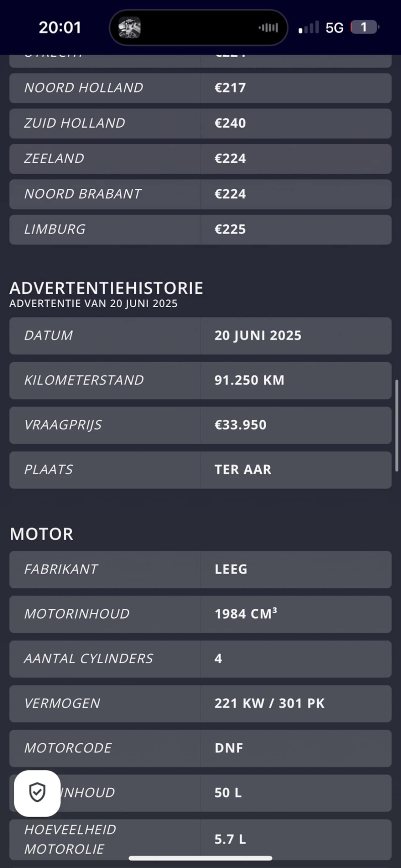Tap the shield checkmark floating button
The width and height of the screenshot is (401, 868).
[x=37, y=793]
